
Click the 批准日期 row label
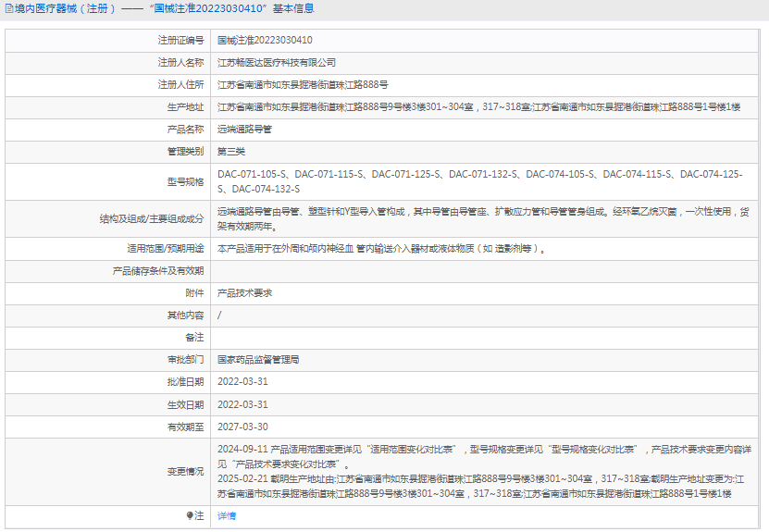[185, 382]
